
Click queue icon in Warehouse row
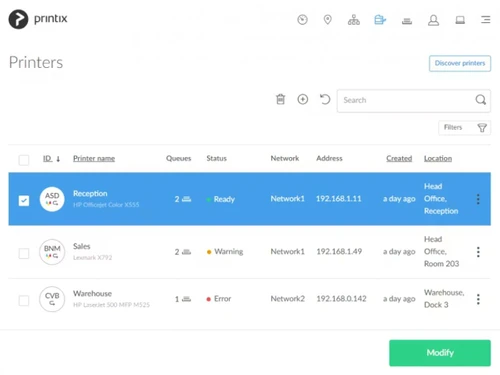pos(187,299)
